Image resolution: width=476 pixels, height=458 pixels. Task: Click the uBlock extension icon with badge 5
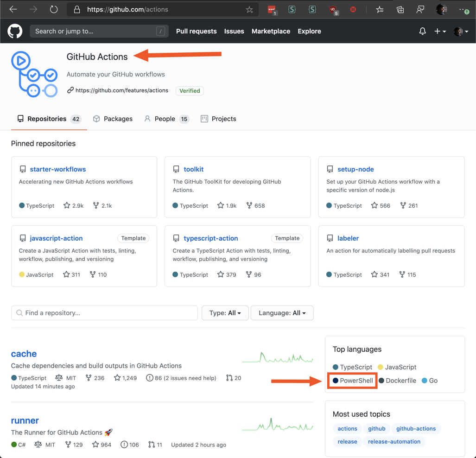click(333, 10)
